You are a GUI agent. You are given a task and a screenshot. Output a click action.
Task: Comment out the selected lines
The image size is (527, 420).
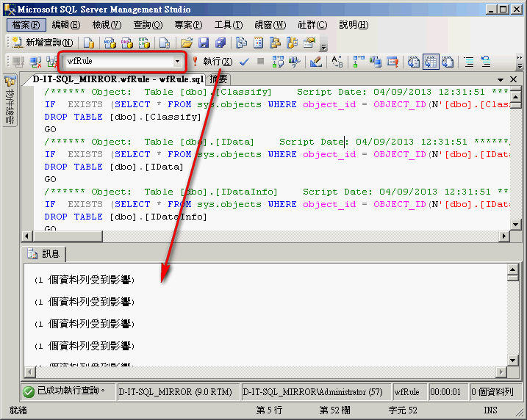point(469,62)
